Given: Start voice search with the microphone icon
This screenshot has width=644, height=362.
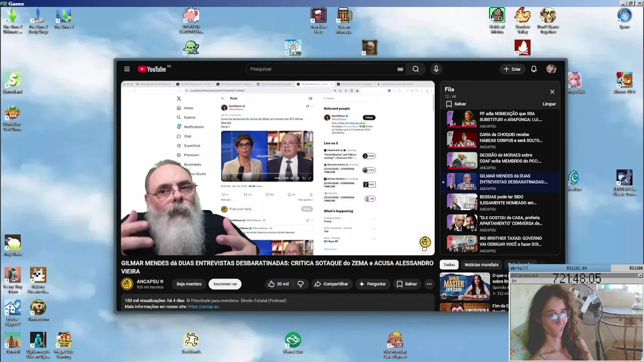Looking at the screenshot, I should pos(436,69).
